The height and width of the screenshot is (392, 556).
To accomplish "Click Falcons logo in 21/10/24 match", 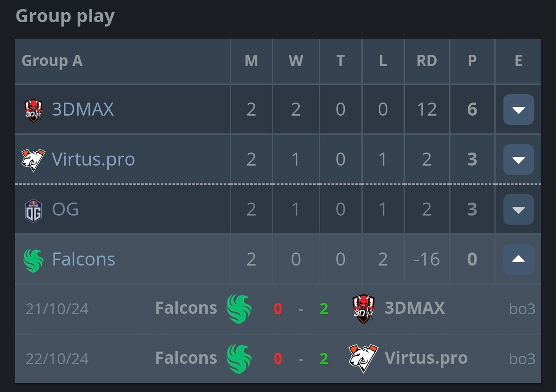I will pyautogui.click(x=239, y=309).
